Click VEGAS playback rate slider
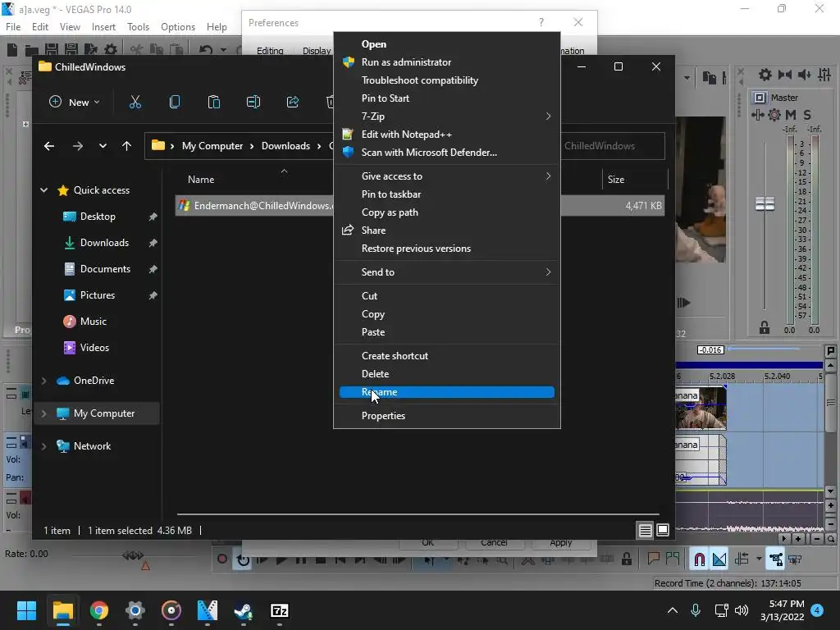This screenshot has width=840, height=630. tap(133, 555)
